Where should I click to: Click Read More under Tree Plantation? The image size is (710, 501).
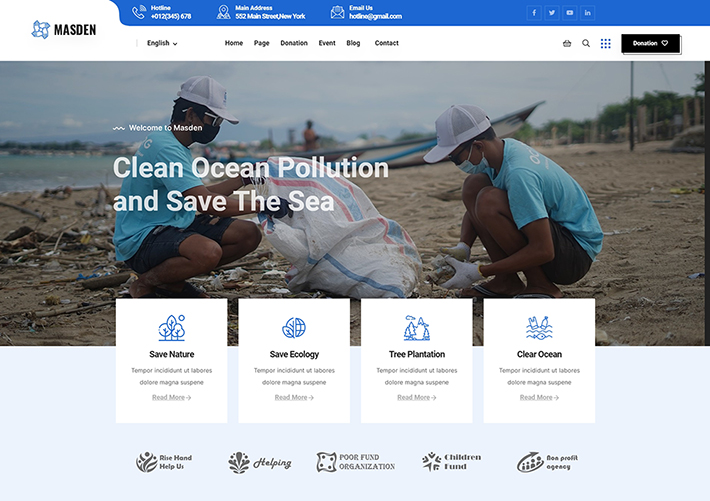click(416, 397)
